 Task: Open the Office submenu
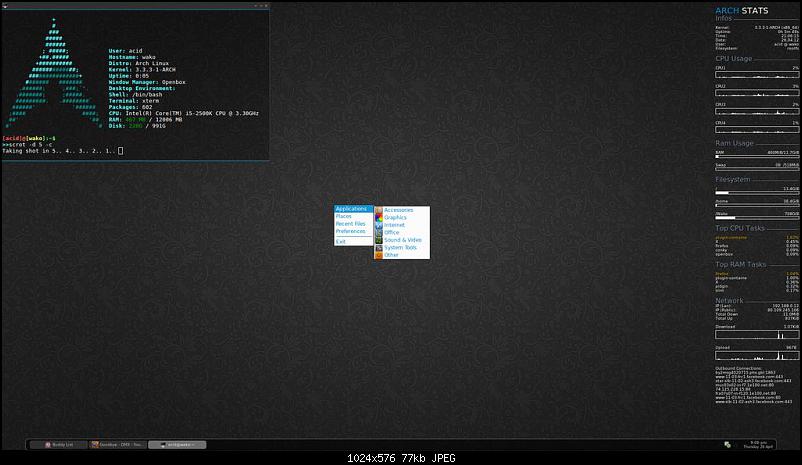(x=402, y=232)
